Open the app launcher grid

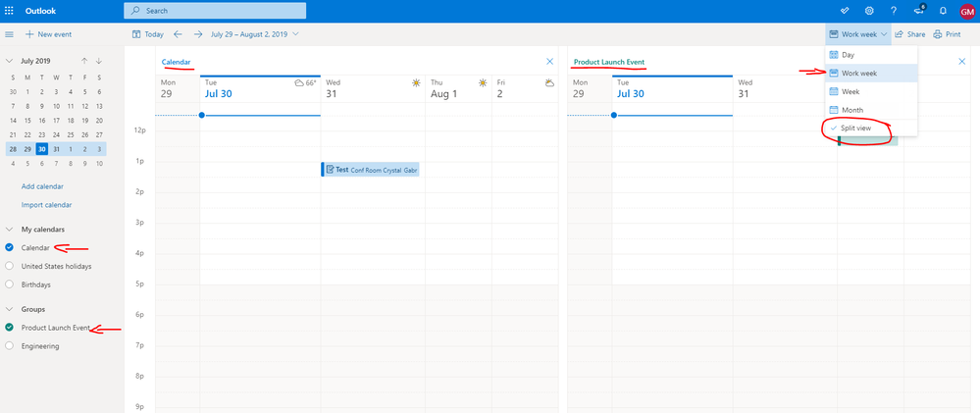click(x=10, y=11)
